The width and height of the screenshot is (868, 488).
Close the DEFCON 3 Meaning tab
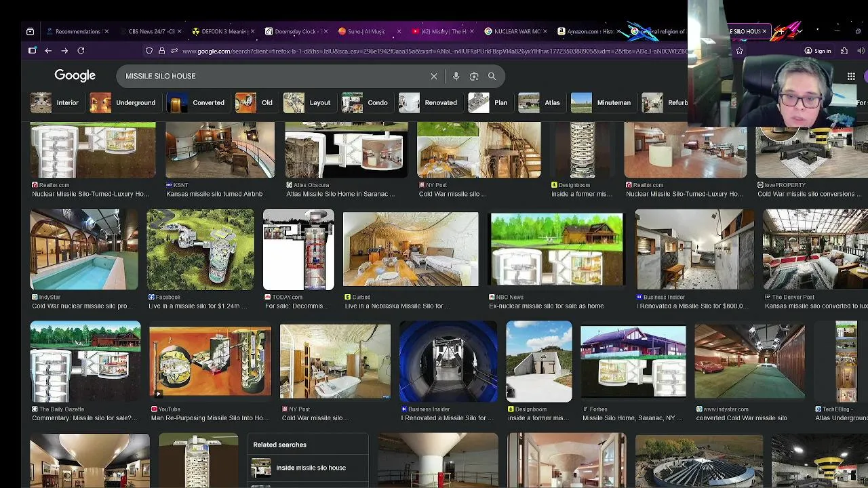tap(253, 31)
